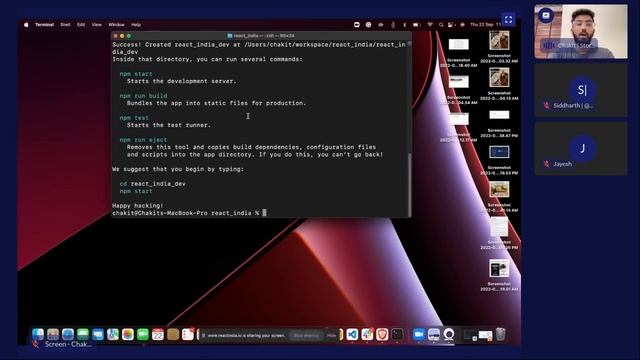Click "Starts the development server." text
640x360 pixels.
pyautogui.click(x=182, y=81)
